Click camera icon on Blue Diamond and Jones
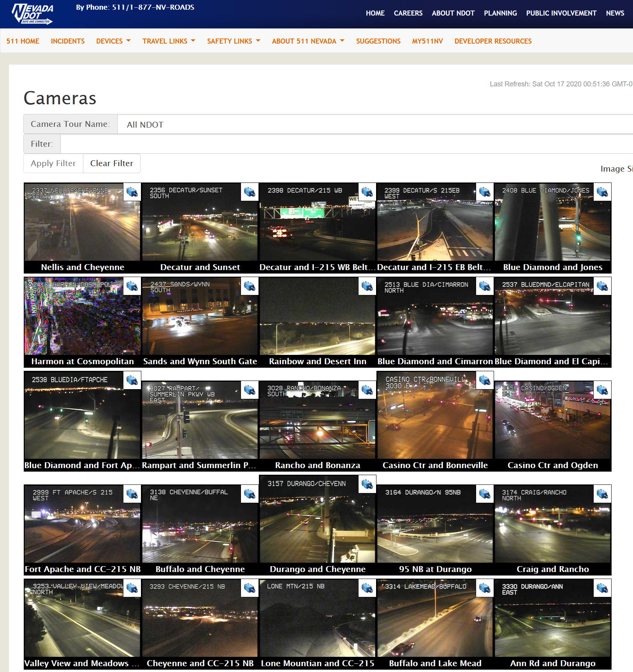Screen dimensions: 633x672 [602, 192]
